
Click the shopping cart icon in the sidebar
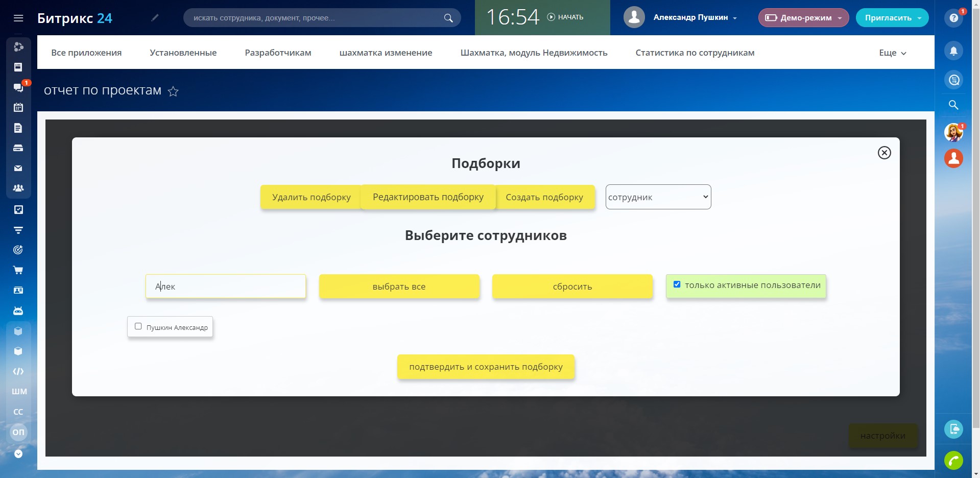(18, 270)
